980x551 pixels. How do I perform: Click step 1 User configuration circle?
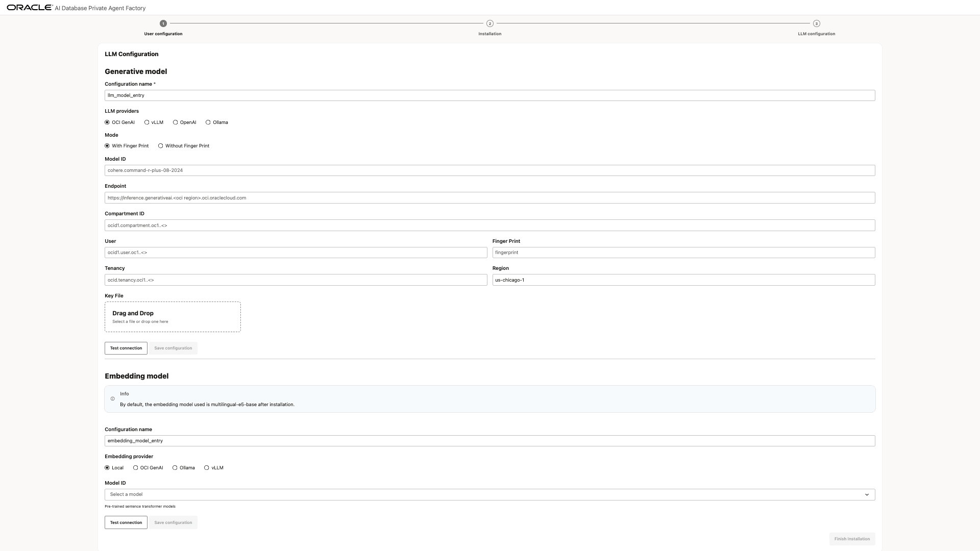coord(163,23)
